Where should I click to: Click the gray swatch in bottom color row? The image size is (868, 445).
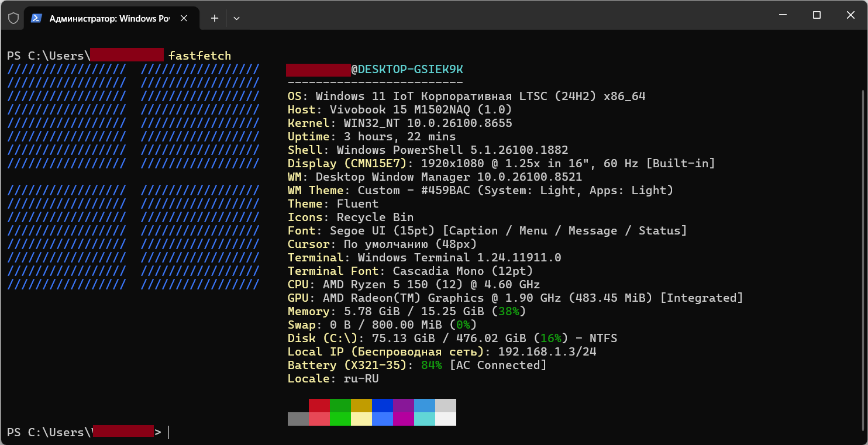(298, 419)
